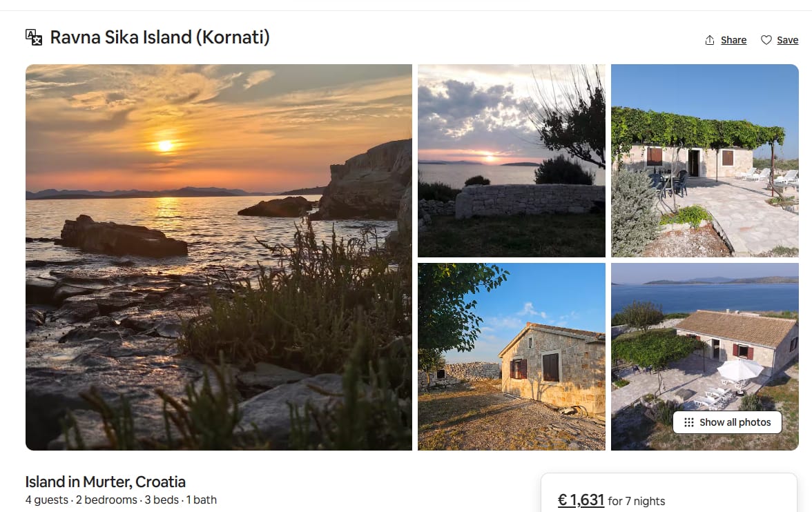812x512 pixels.
Task: Click the heart save icon
Action: (x=766, y=40)
